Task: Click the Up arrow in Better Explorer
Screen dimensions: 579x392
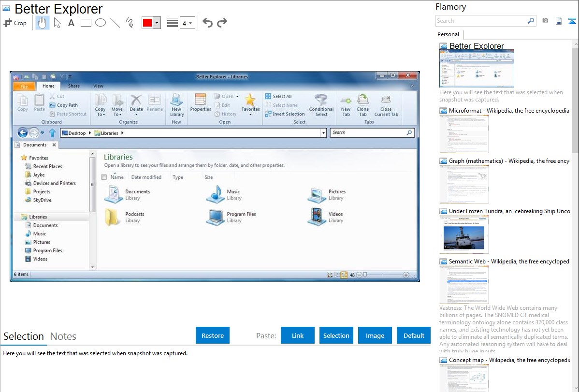Action: tap(52, 132)
